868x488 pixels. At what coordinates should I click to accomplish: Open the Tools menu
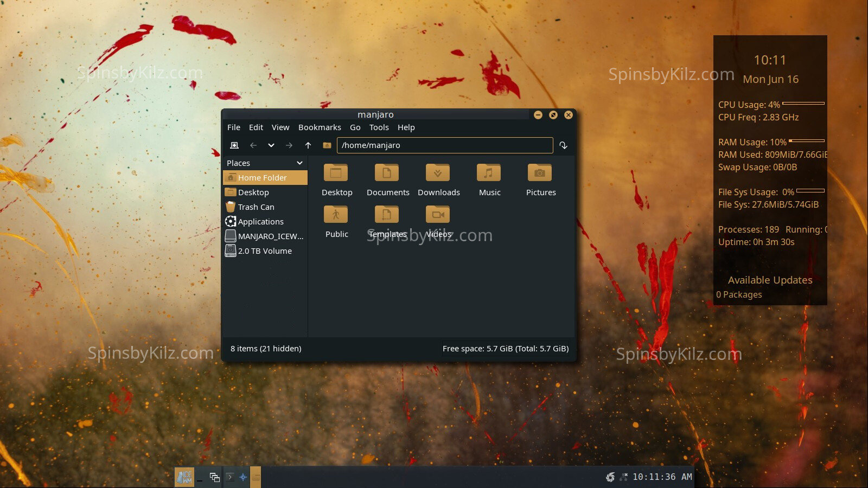click(379, 127)
